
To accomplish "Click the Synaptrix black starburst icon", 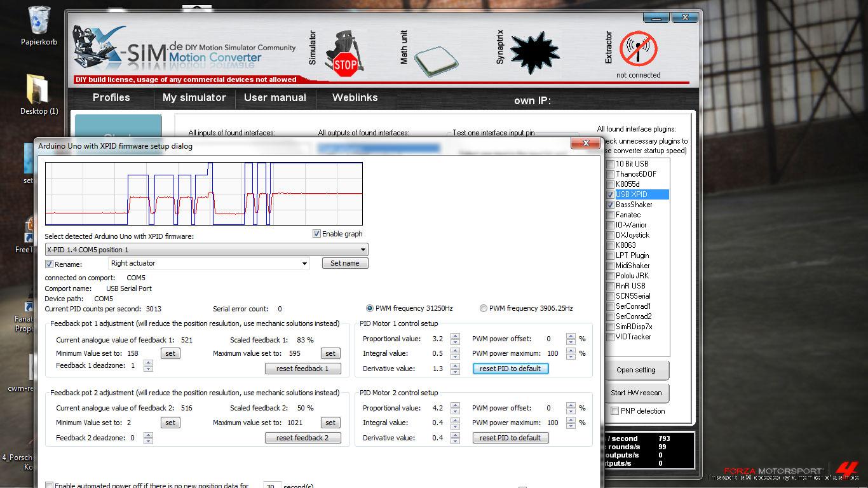I will (535, 54).
